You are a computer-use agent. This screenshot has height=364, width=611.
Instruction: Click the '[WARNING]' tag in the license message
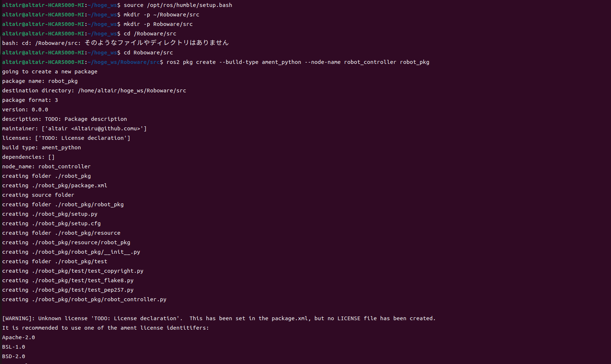[19, 318]
